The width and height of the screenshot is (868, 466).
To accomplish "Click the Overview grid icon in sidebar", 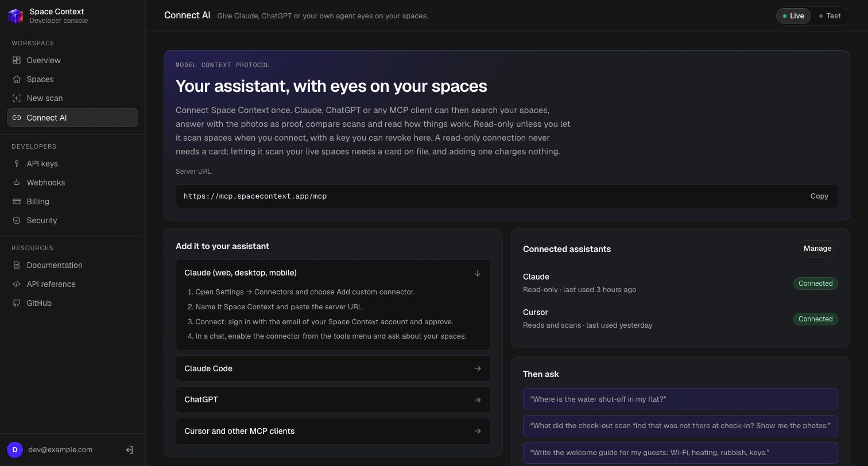I will 17,60.
